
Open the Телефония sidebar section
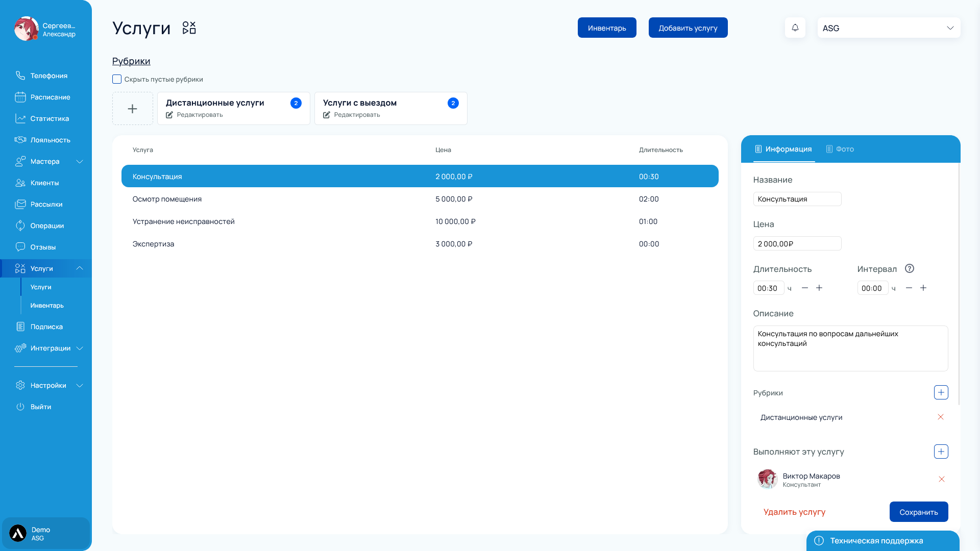(x=48, y=76)
